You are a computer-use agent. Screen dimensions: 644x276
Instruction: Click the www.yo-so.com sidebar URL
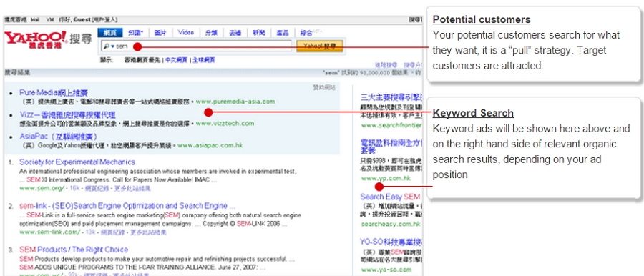coord(386,270)
